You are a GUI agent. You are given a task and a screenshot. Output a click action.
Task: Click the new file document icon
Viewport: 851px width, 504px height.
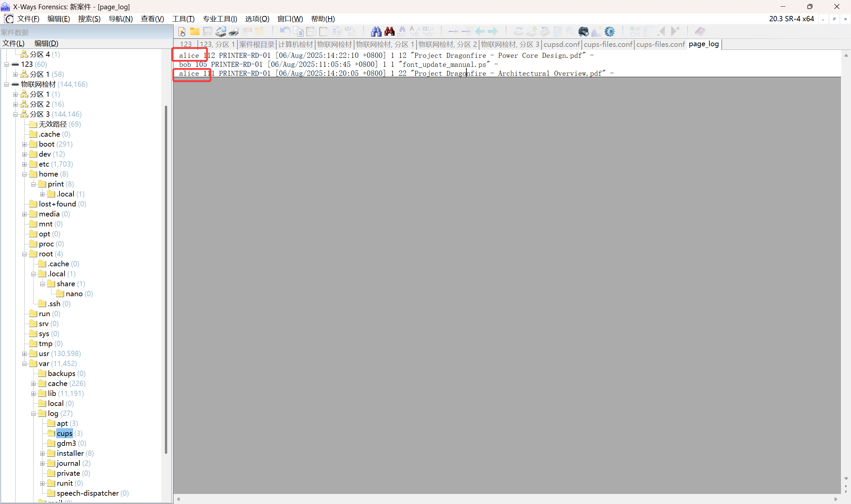pos(182,32)
